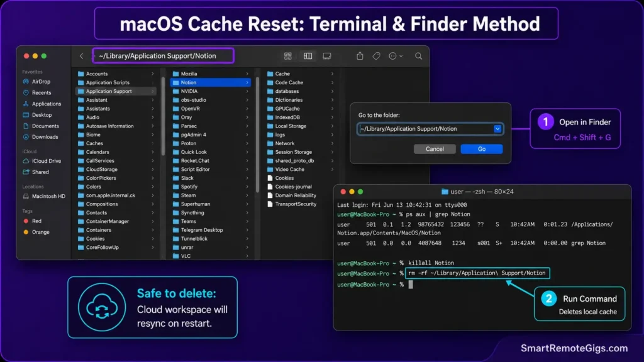Click the Terminal cursor prompt line
Screen dimensions: 644x362
pyautogui.click(x=375, y=285)
